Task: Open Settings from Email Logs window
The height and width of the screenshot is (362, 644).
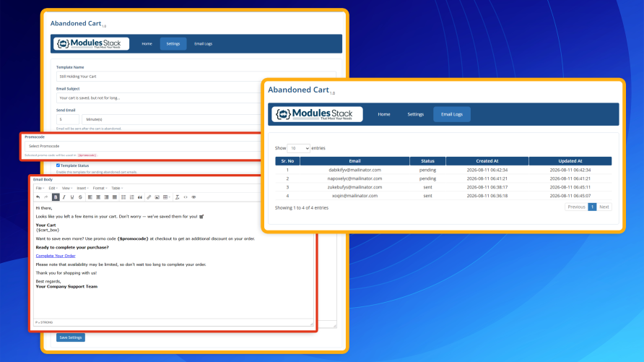Action: tap(415, 114)
